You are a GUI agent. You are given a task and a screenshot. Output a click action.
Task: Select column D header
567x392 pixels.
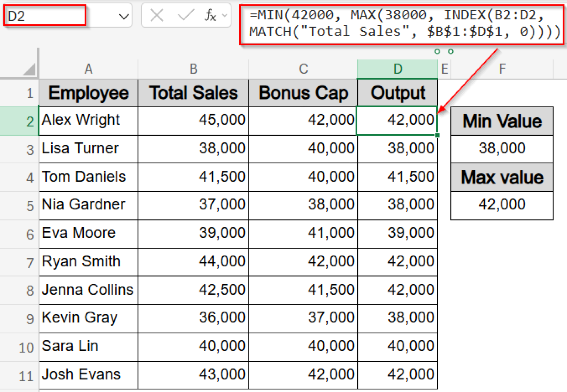(x=397, y=69)
